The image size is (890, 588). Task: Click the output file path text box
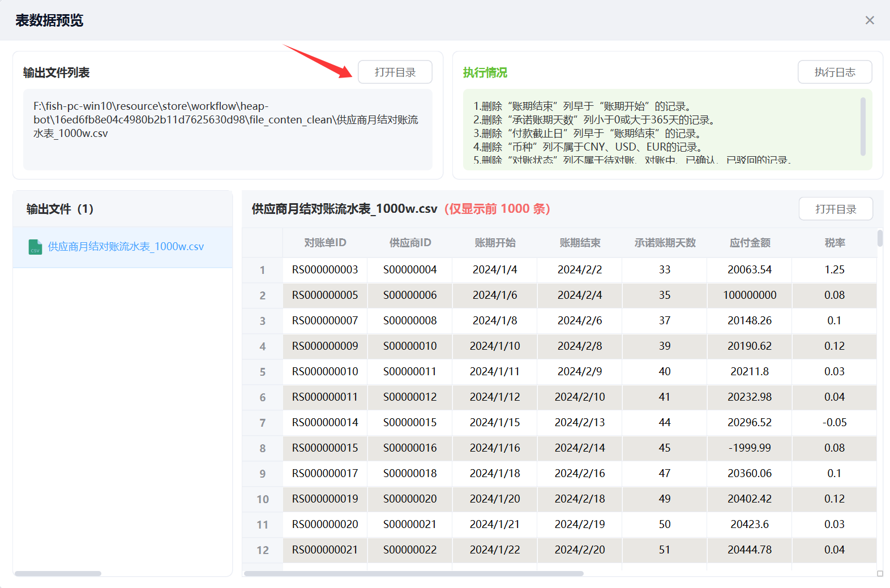pyautogui.click(x=228, y=129)
